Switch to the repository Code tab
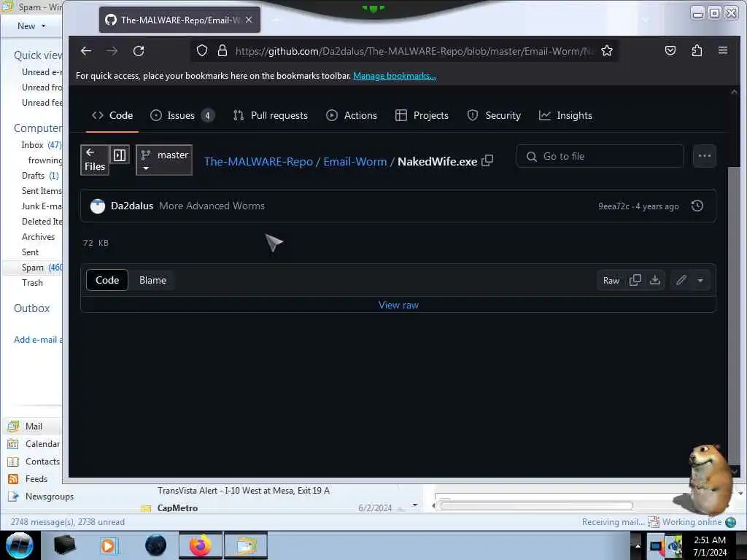747x560 pixels. click(112, 115)
